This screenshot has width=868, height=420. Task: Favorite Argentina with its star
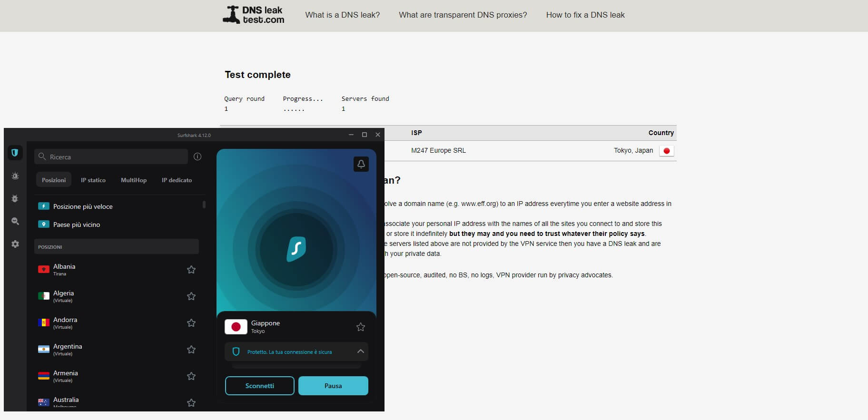[191, 350]
